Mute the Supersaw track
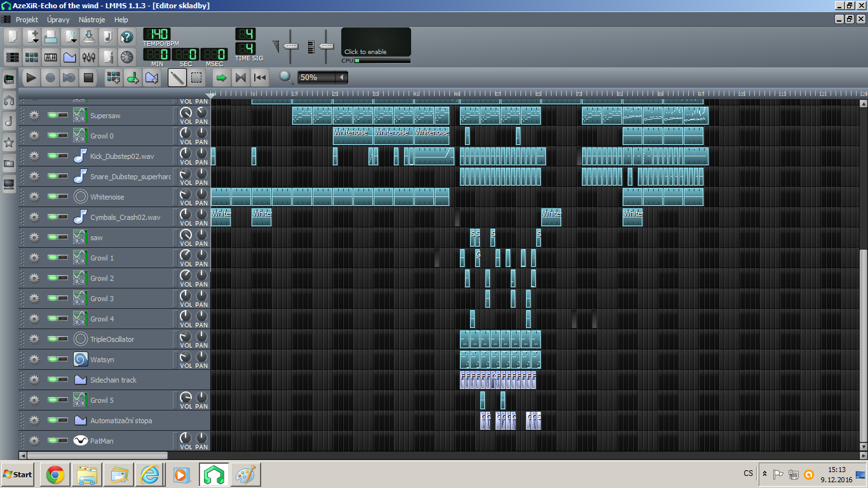 point(53,116)
